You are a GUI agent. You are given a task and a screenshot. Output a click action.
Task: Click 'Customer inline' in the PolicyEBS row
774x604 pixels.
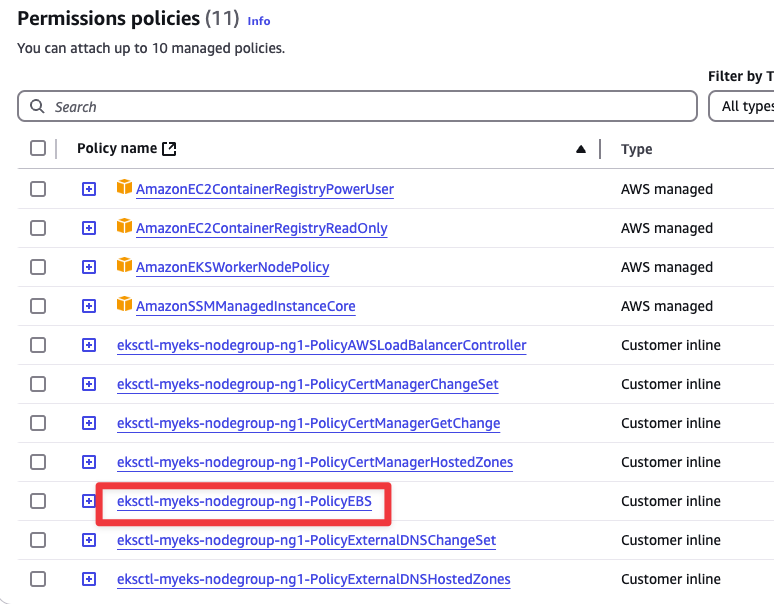coord(671,501)
